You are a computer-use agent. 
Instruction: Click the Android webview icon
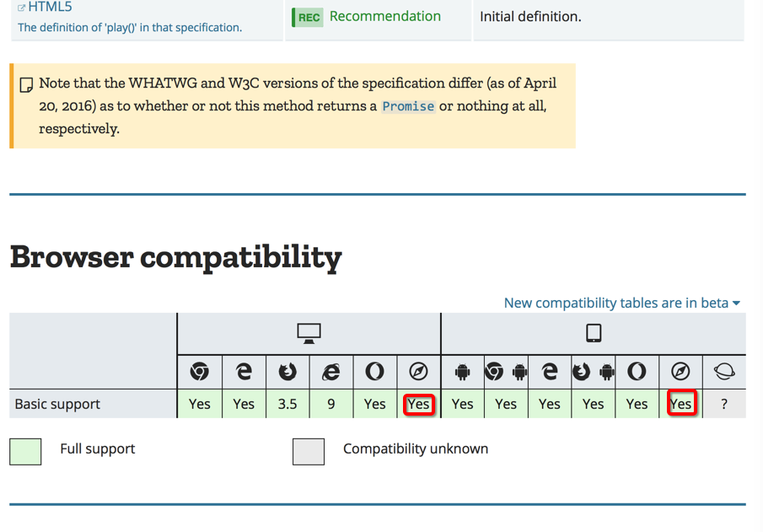[462, 372]
